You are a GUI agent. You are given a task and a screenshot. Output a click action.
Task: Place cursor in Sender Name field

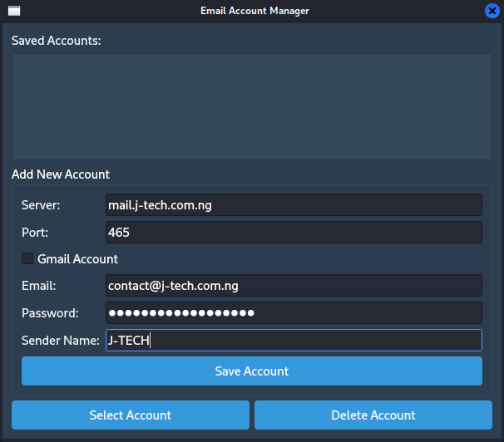coord(294,341)
